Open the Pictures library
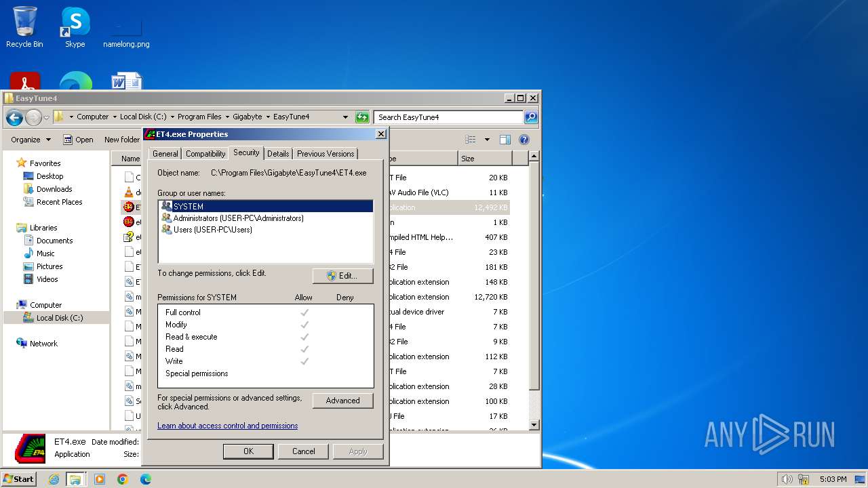 pos(50,266)
